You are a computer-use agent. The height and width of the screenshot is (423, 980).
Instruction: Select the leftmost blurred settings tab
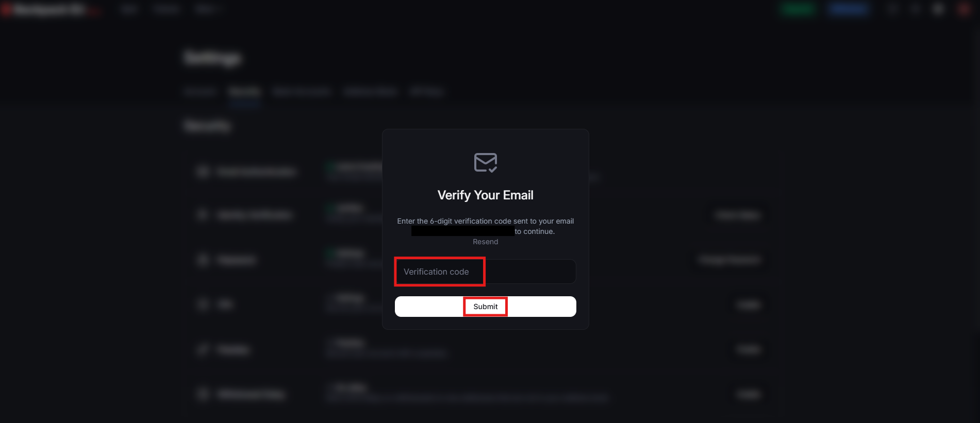(x=200, y=92)
